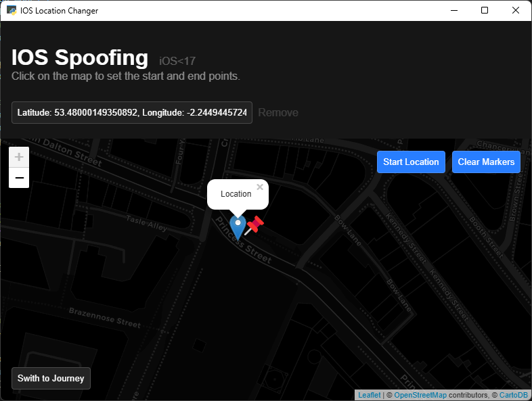
Task: Open the Leaflet attribution link
Action: (x=369, y=395)
